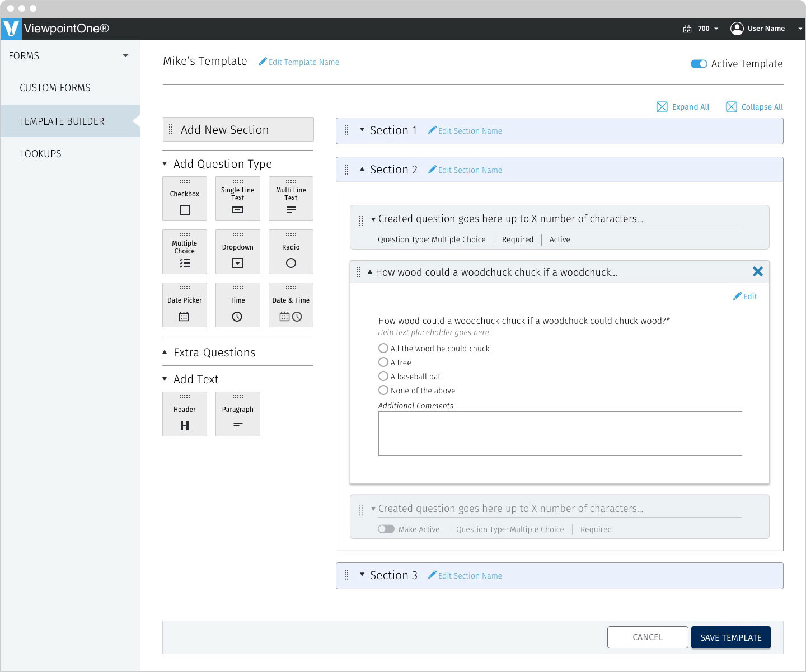
Task: Select radio option All the wood he could chuck
Action: tap(383, 348)
